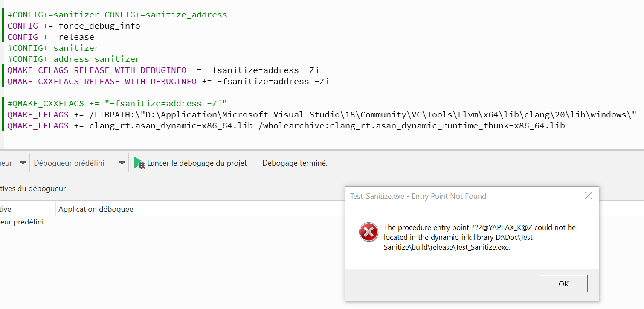Click the error message text in dialog
Viewport: 644px width, 309px height.
pyautogui.click(x=479, y=237)
